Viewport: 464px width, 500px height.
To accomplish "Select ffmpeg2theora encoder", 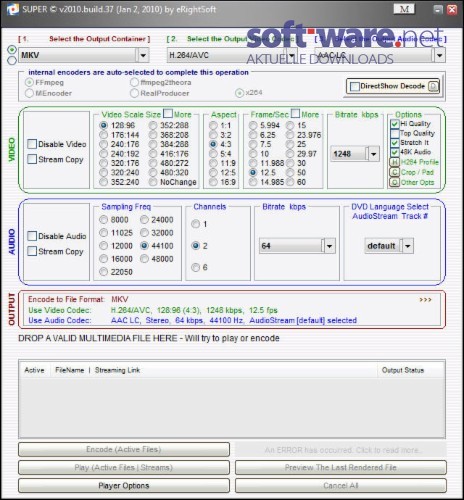I will point(134,82).
